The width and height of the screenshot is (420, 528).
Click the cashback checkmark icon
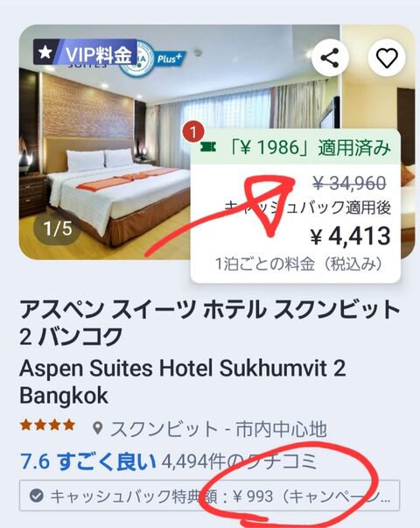click(x=37, y=496)
